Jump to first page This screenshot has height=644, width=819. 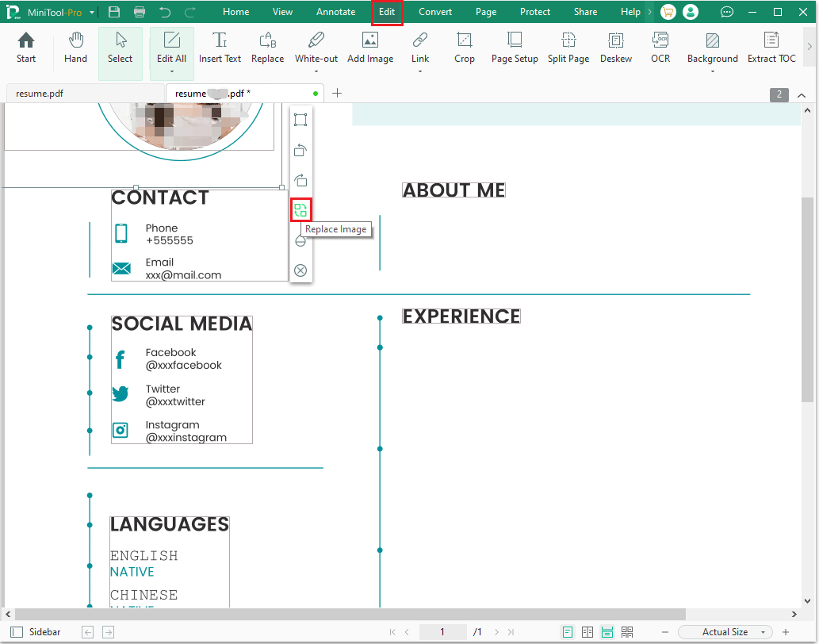tap(392, 632)
